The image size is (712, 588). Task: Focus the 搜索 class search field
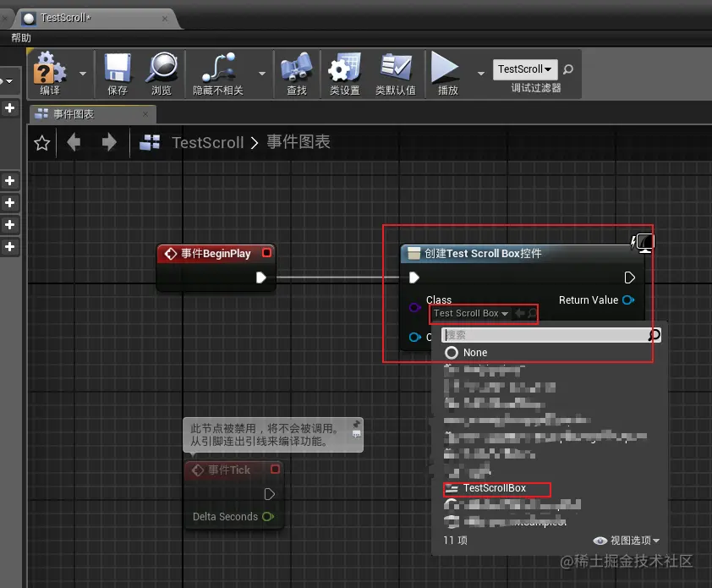coord(545,335)
